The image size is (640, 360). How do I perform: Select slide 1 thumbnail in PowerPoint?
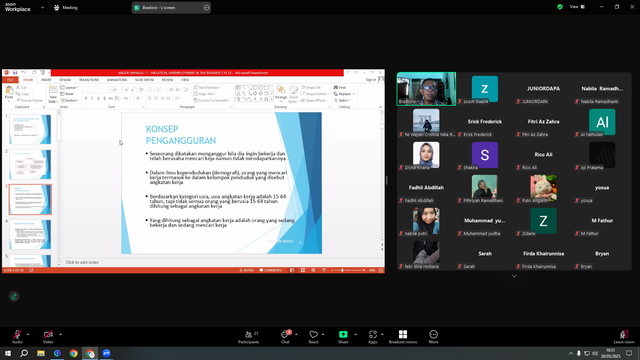click(30, 129)
